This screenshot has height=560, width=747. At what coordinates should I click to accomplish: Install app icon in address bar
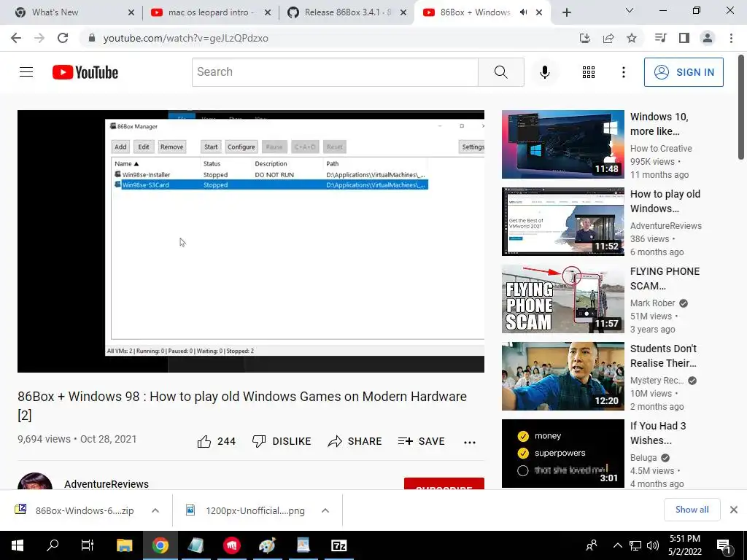[585, 38]
